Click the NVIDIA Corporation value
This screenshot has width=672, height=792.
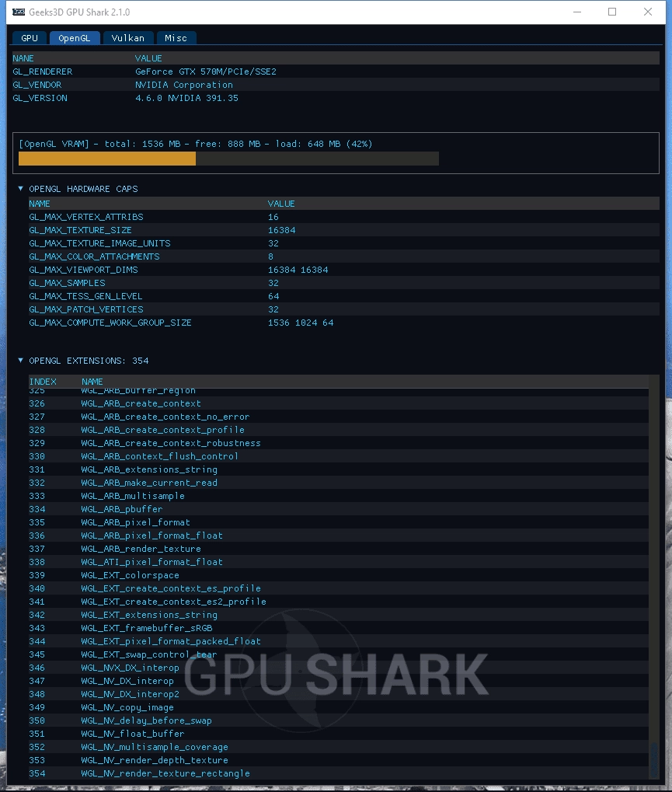coord(184,85)
